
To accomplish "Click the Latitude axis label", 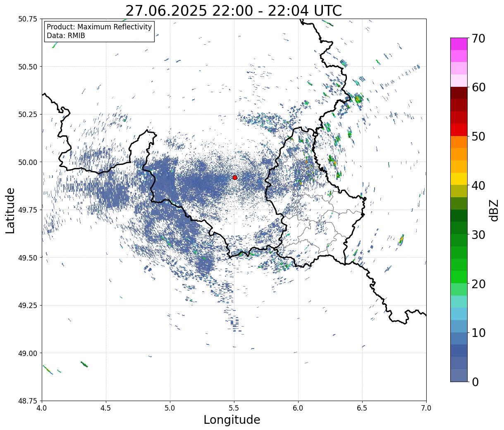I will 10,210.
